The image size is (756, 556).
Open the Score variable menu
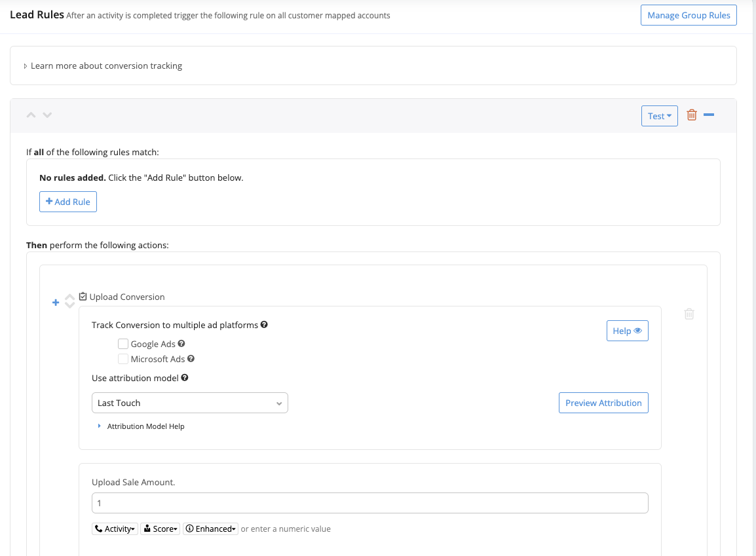[x=160, y=529]
